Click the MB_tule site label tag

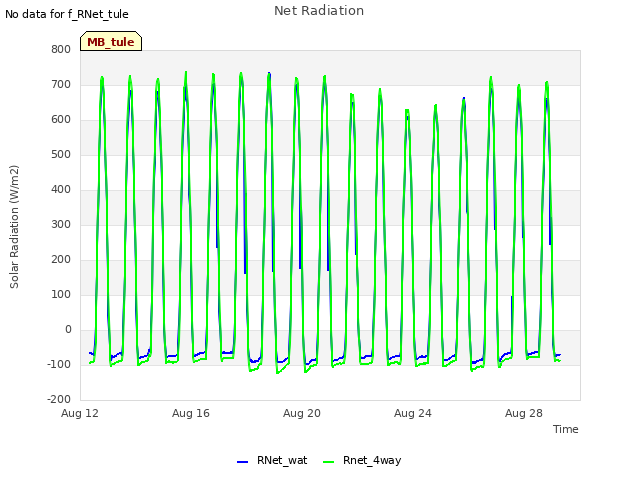[x=111, y=41]
